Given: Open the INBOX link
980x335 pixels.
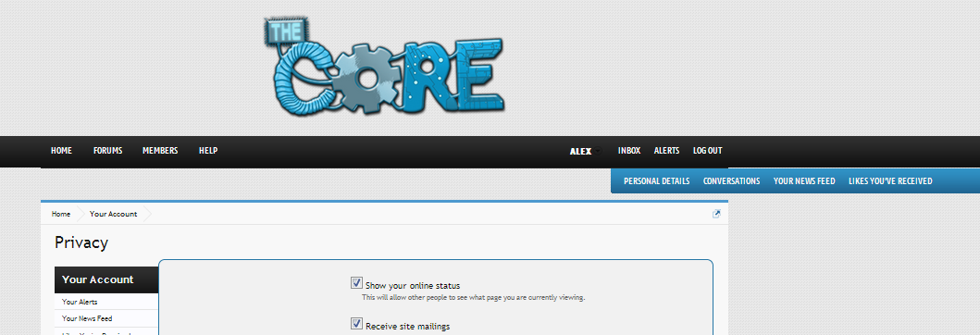Looking at the screenshot, I should [629, 151].
